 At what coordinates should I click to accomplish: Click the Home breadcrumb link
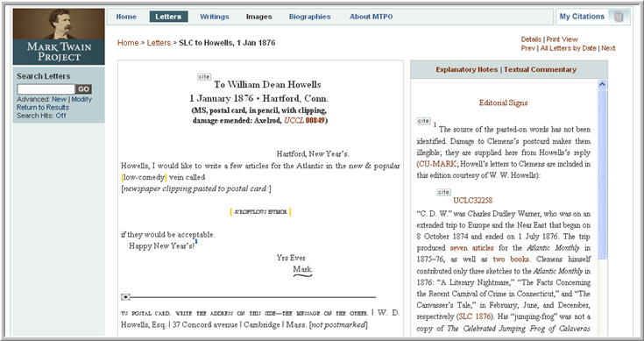click(x=128, y=43)
